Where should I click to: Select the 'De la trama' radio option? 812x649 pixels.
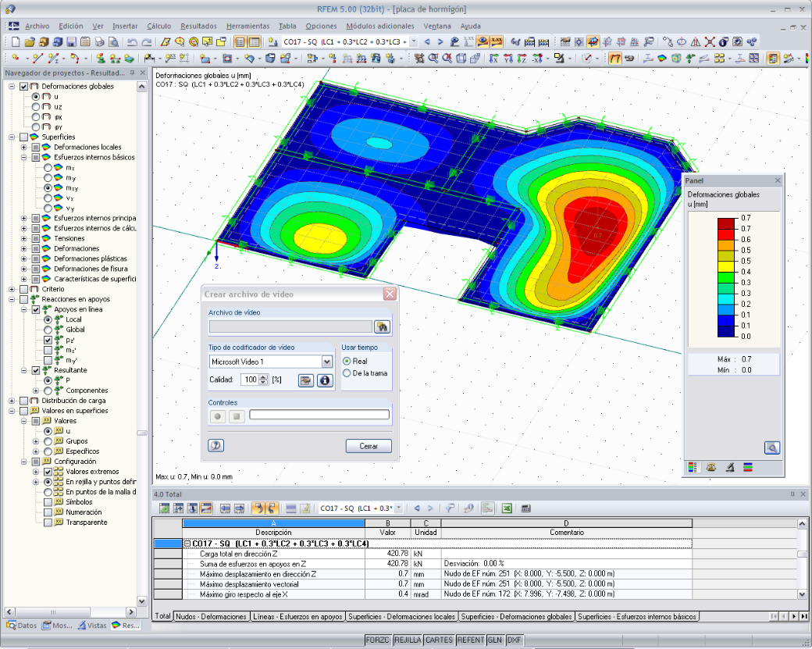pyautogui.click(x=347, y=373)
